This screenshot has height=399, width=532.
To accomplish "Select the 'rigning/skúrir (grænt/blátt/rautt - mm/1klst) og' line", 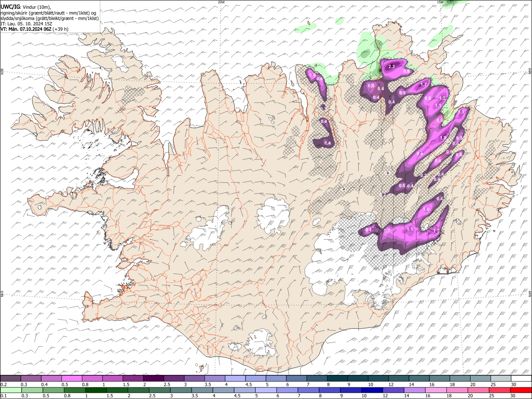I will click(x=49, y=13).
